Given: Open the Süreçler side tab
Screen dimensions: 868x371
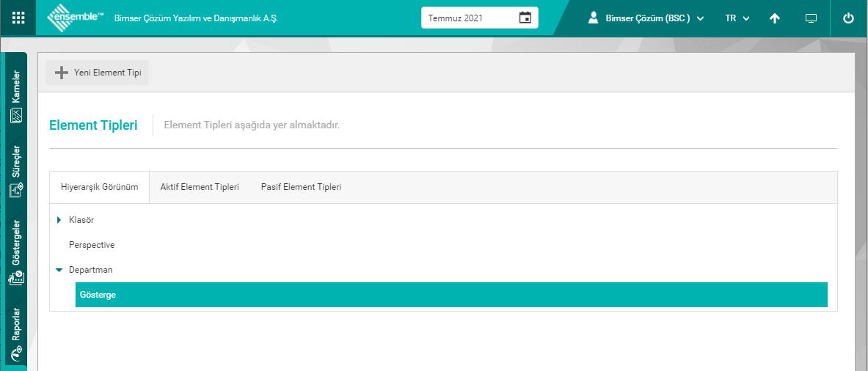Looking at the screenshot, I should coord(15,170).
